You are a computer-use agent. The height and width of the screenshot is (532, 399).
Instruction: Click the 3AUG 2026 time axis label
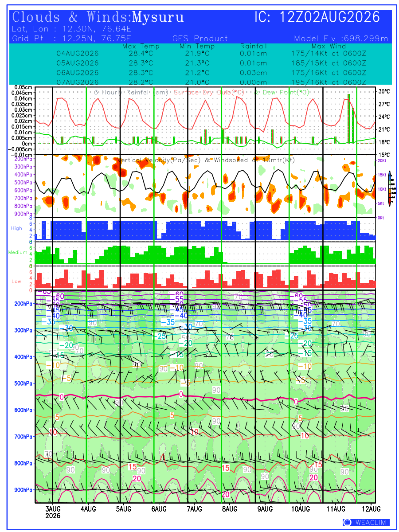53,512
